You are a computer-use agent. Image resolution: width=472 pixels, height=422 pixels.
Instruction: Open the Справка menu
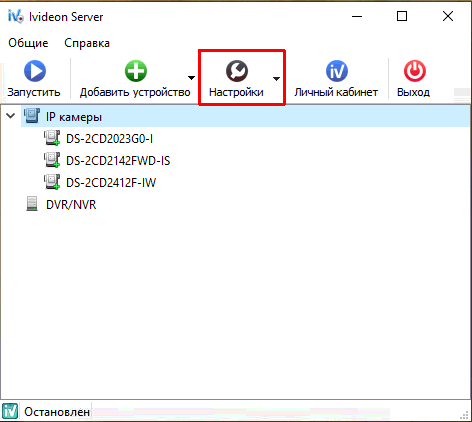(x=87, y=43)
